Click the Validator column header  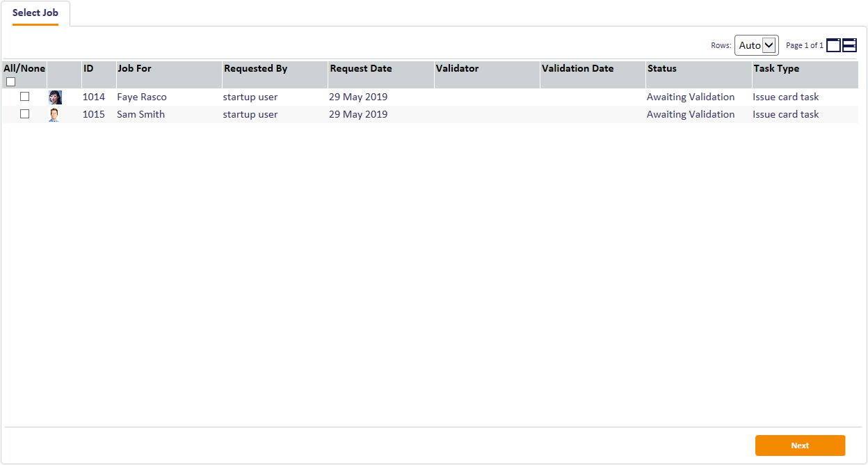457,69
